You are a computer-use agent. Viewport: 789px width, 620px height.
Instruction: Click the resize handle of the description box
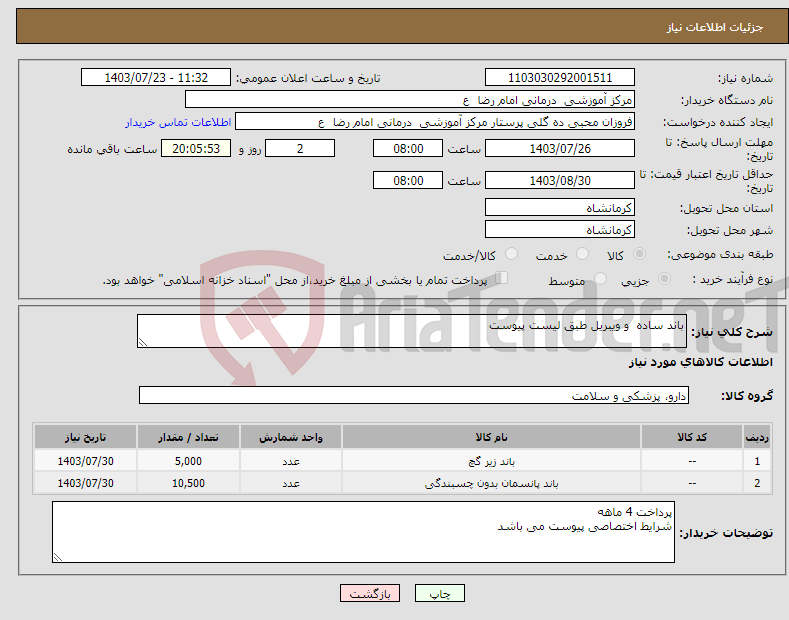(x=143, y=342)
